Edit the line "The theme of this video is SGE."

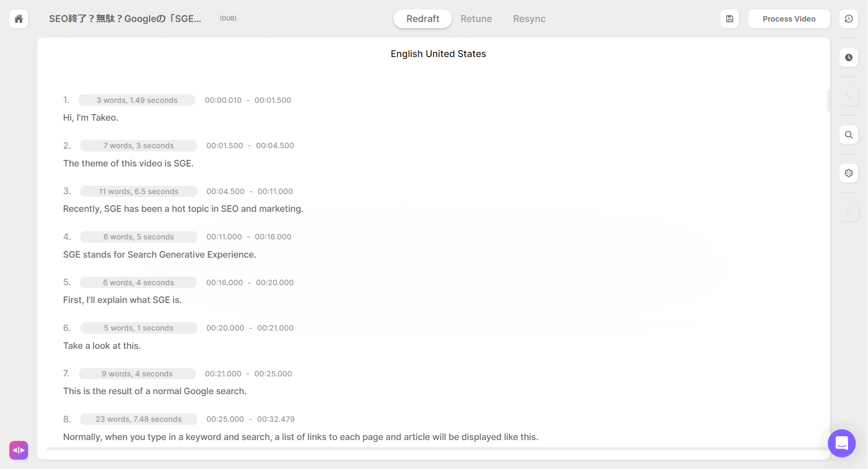(128, 163)
